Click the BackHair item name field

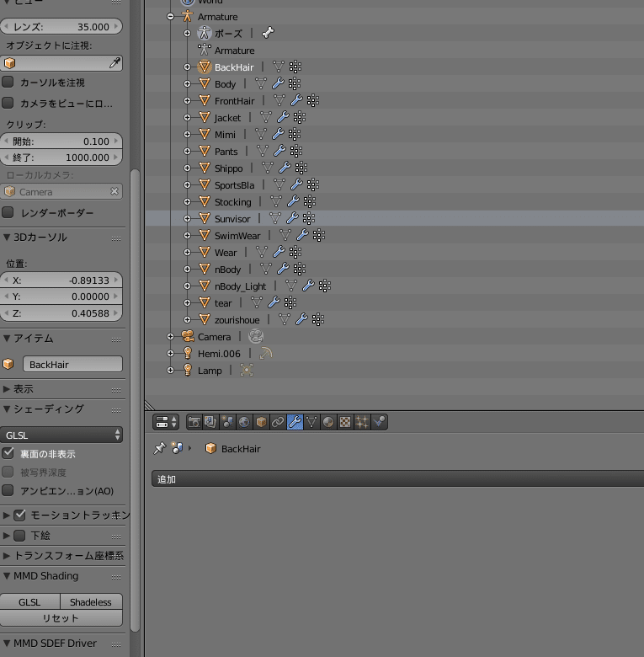pyautogui.click(x=73, y=364)
